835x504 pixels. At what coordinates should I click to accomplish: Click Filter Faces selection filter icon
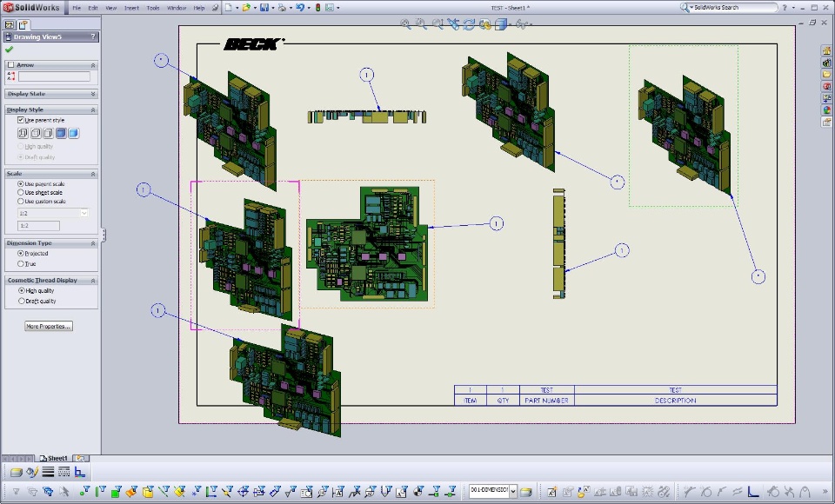tap(116, 491)
